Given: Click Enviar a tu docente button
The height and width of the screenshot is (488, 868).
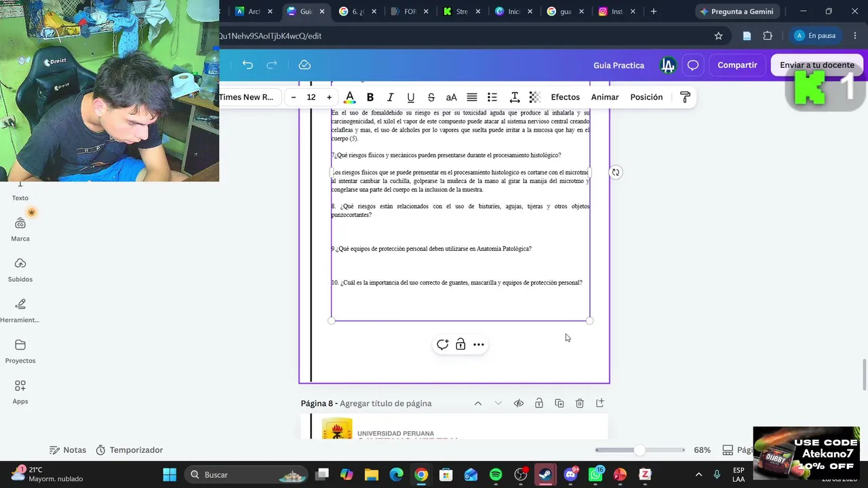Looking at the screenshot, I should (816, 65).
